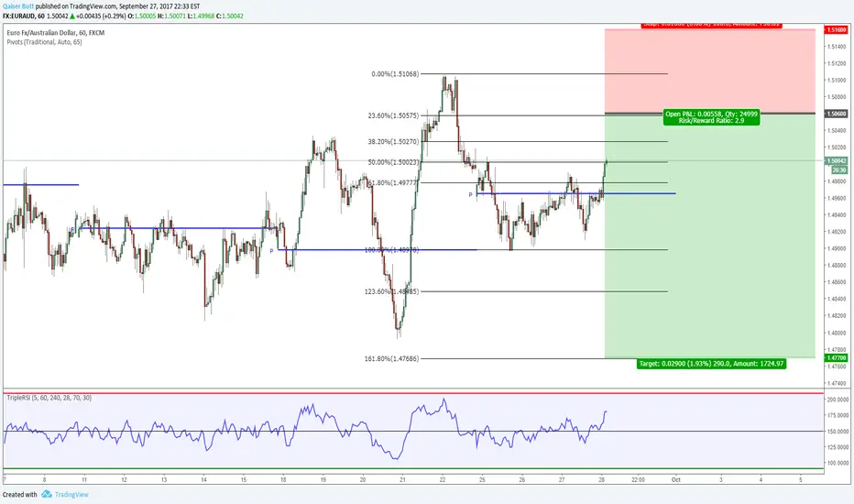Click the 100.0000 RSI axis label

[838, 463]
